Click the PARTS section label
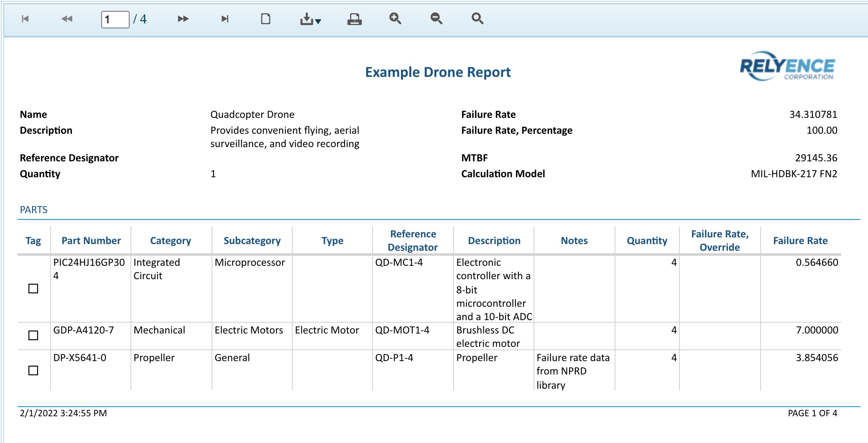Image resolution: width=868 pixels, height=443 pixels. [33, 210]
